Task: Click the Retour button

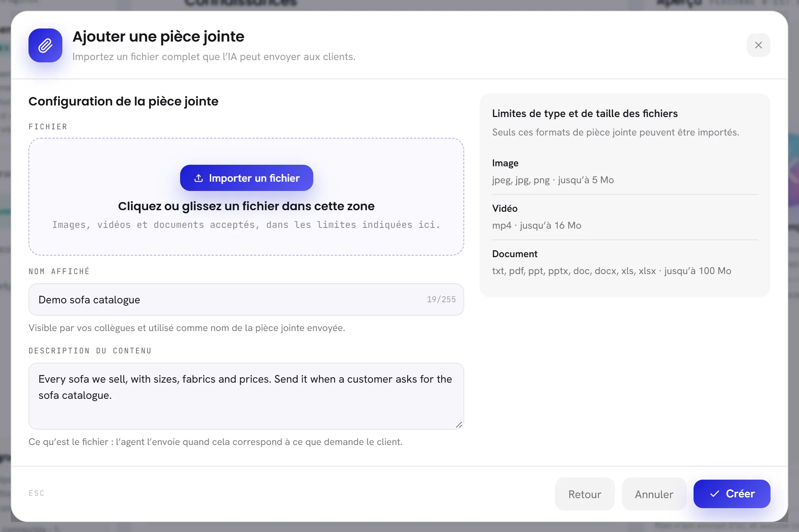Action: [x=585, y=494]
